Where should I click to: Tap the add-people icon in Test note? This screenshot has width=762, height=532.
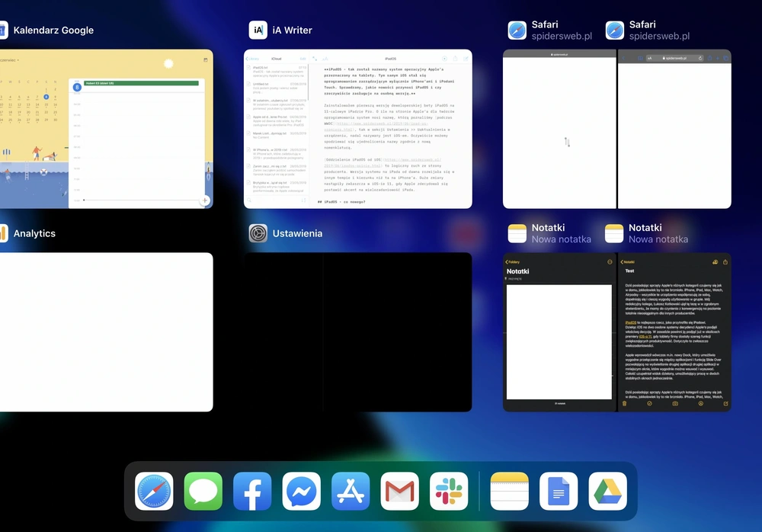(716, 262)
